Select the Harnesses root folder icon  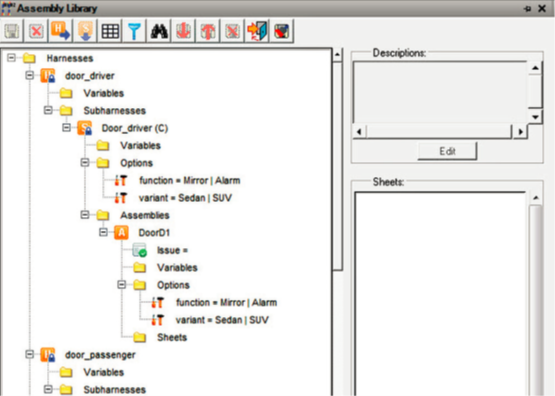(x=29, y=58)
